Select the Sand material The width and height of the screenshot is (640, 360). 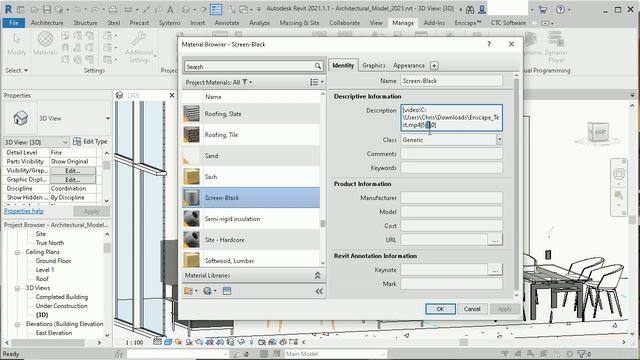(x=251, y=156)
